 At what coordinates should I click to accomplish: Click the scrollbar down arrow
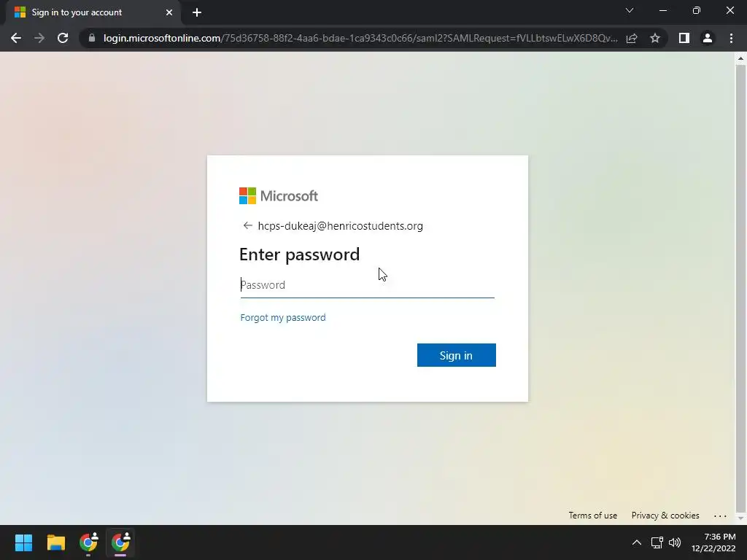pyautogui.click(x=740, y=518)
